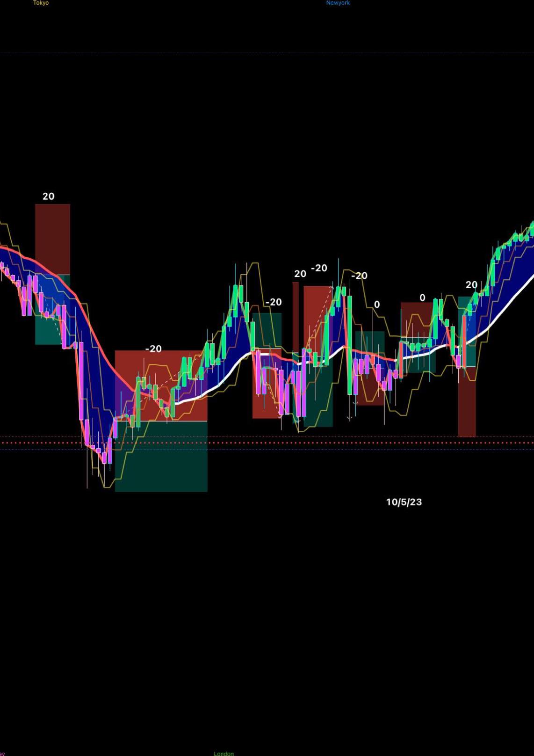Select the large green profit zone below the -20 box
Screen dimensions: 534x756
tap(161, 457)
